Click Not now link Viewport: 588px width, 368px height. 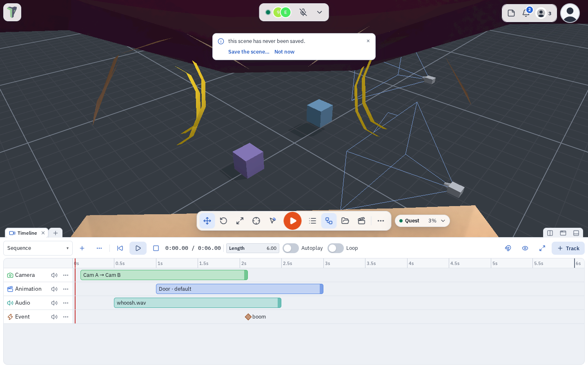point(284,52)
